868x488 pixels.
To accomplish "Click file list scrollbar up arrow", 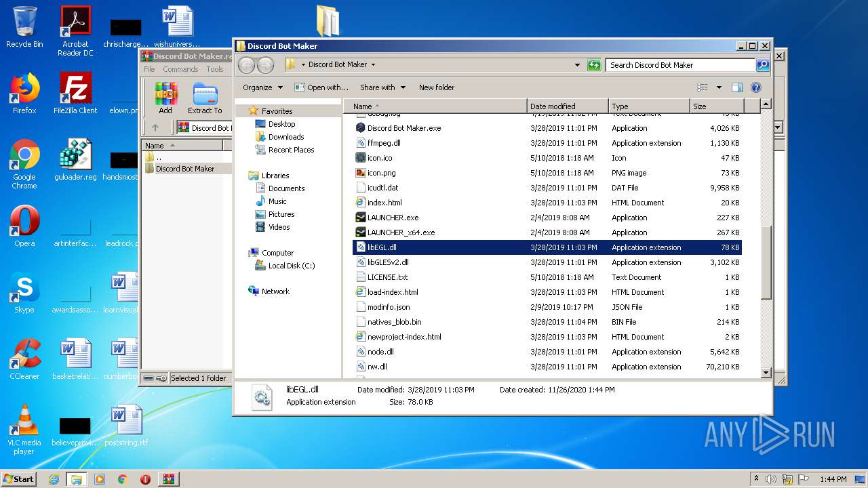I will click(766, 104).
